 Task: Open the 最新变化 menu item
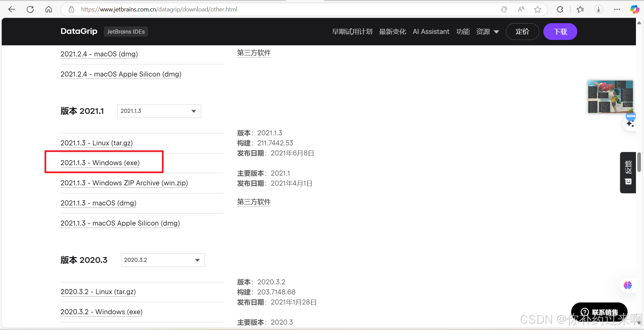point(392,32)
